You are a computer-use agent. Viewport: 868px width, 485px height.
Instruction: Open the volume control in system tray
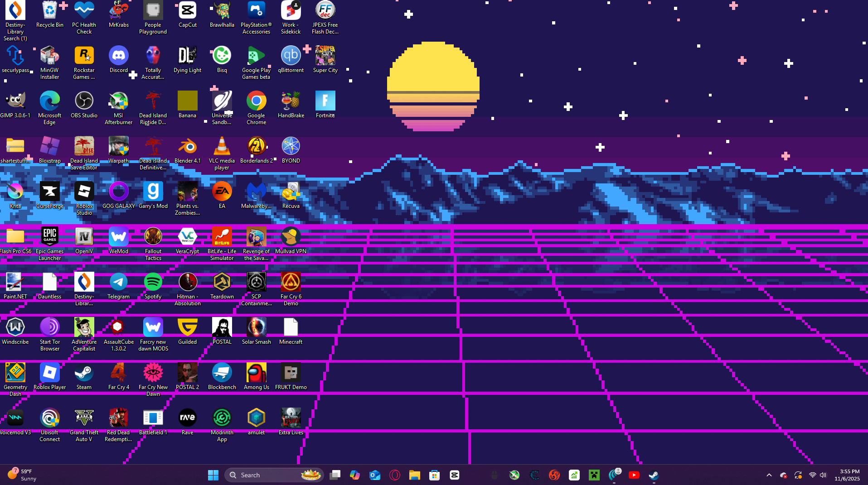point(823,475)
